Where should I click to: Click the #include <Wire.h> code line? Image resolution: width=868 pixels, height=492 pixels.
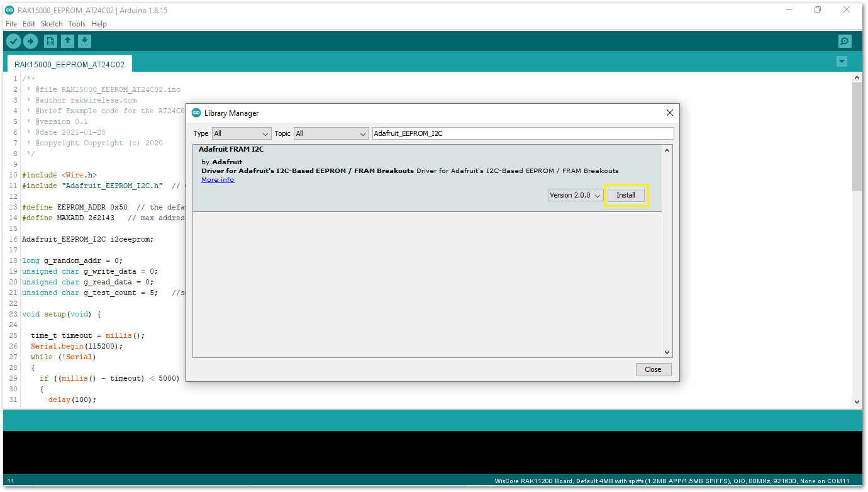pyautogui.click(x=59, y=175)
